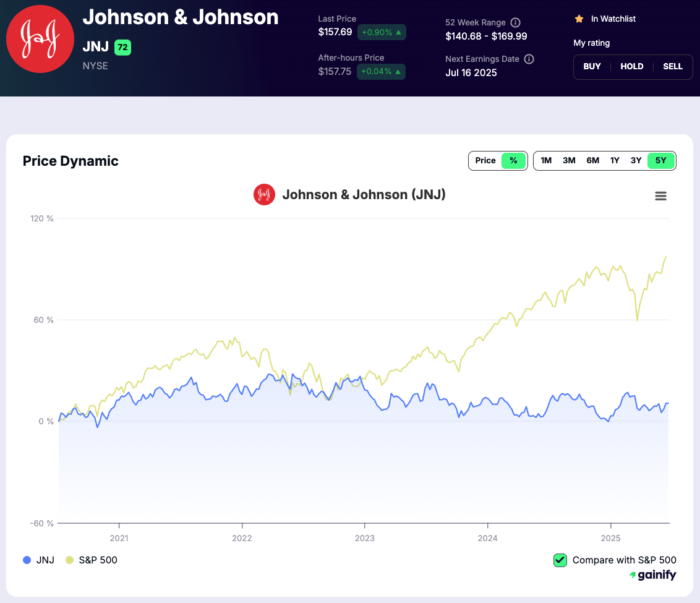
Task: Click the Last Price value $157.69
Action: pos(335,32)
